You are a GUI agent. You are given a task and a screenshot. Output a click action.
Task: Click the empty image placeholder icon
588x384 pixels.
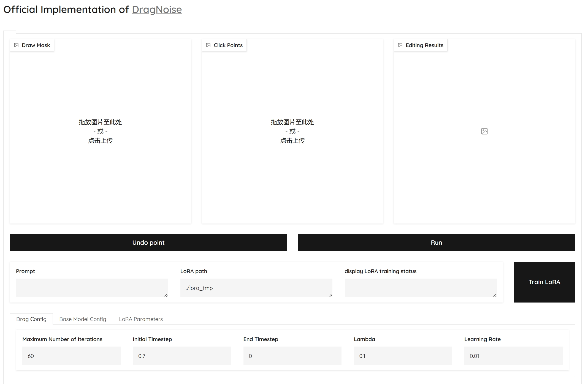[484, 131]
